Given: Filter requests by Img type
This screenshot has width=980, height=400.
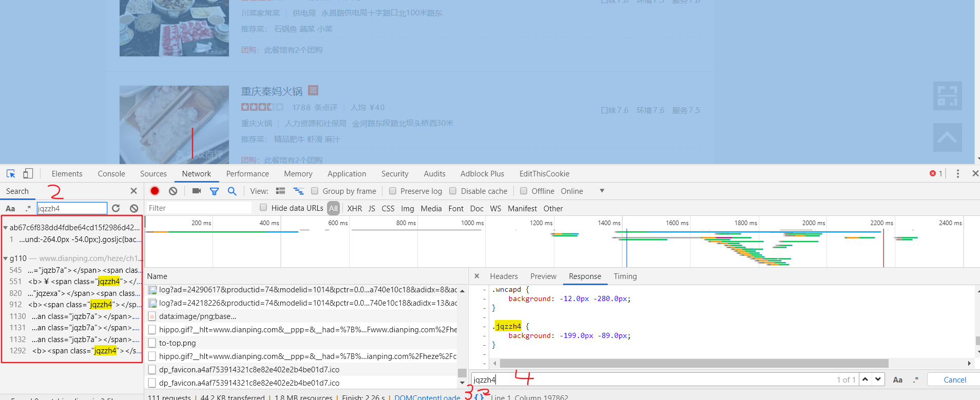Looking at the screenshot, I should tap(408, 208).
